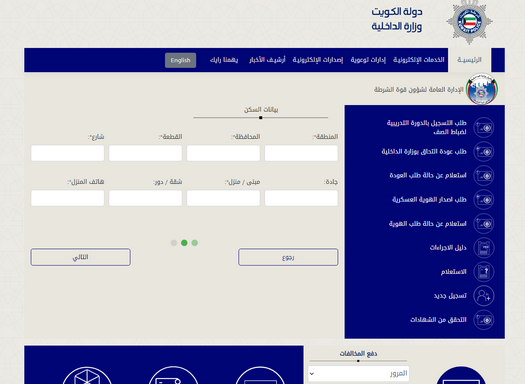This screenshot has height=384, width=525.
Task: Click the تسجيل جديد add-user icon
Action: [x=483, y=296]
